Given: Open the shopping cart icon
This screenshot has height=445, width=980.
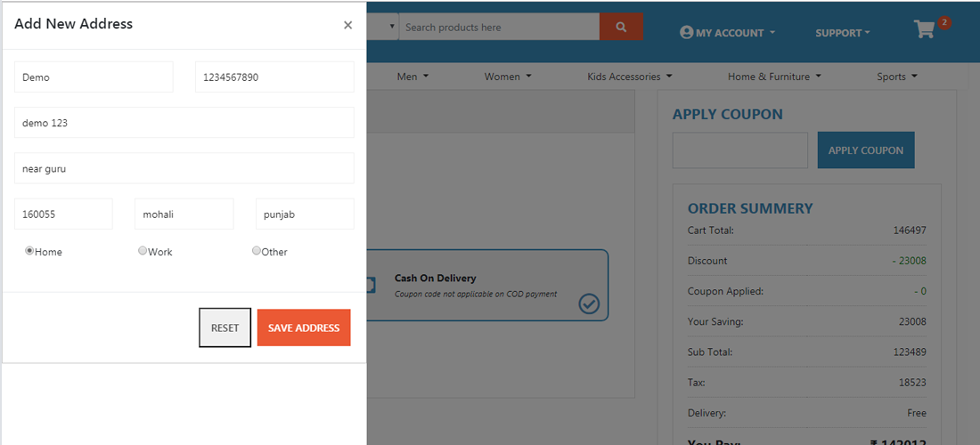Looking at the screenshot, I should tap(925, 29).
